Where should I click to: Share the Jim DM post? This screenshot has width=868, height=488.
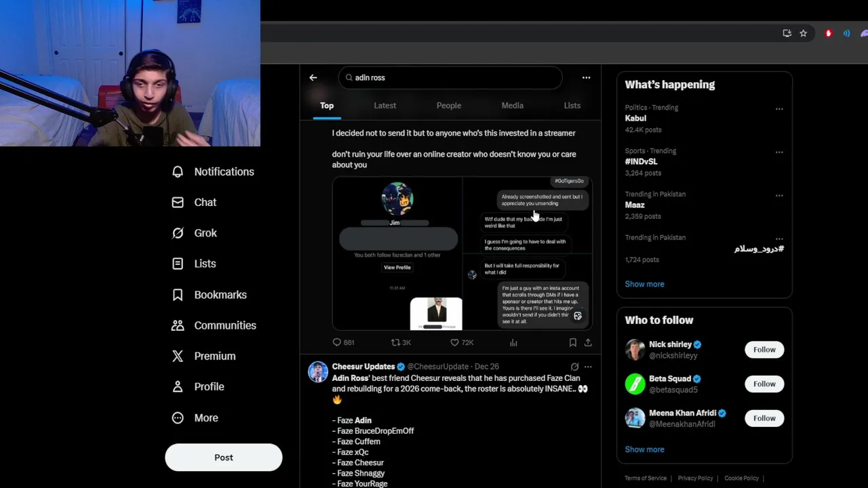(x=588, y=342)
